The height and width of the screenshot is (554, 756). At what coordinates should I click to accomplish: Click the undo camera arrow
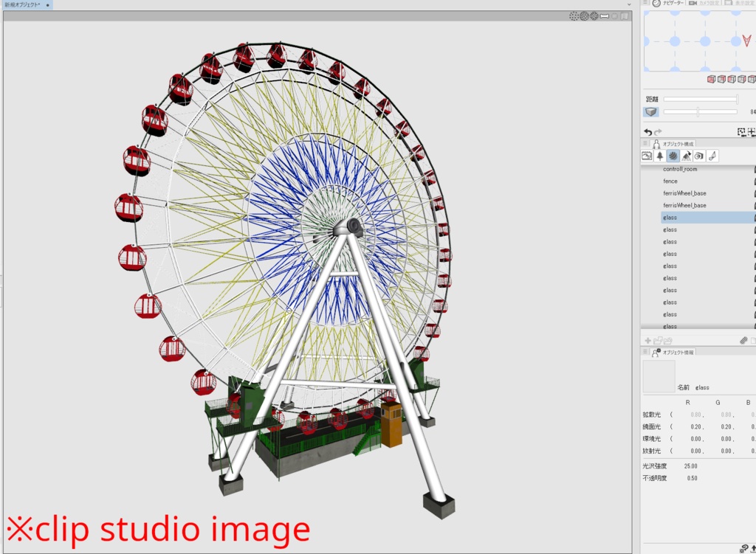coord(648,131)
